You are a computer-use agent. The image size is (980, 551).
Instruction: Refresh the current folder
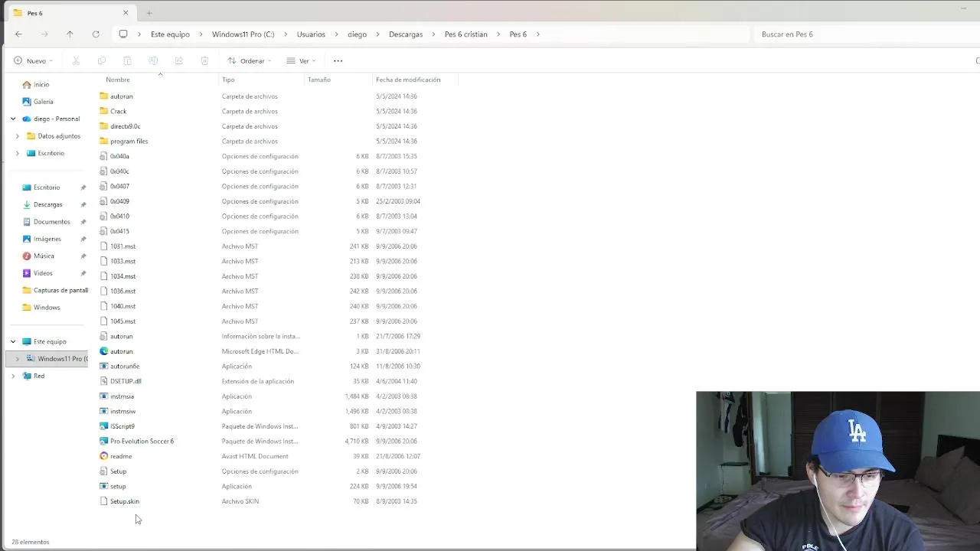96,34
